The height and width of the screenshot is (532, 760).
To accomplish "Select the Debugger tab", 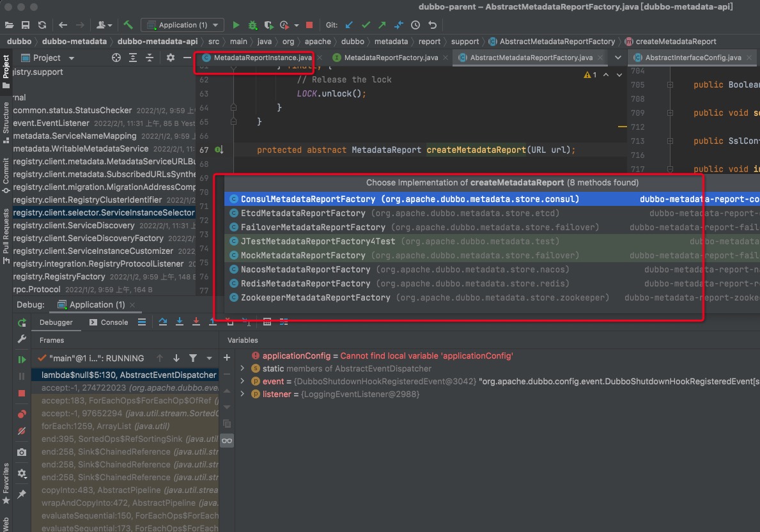I will (x=56, y=322).
